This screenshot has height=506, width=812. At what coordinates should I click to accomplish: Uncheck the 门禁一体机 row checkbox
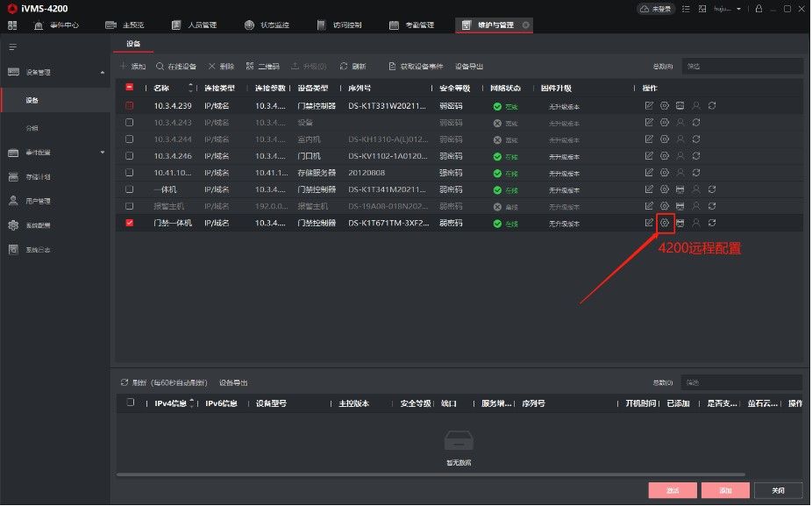[130, 224]
